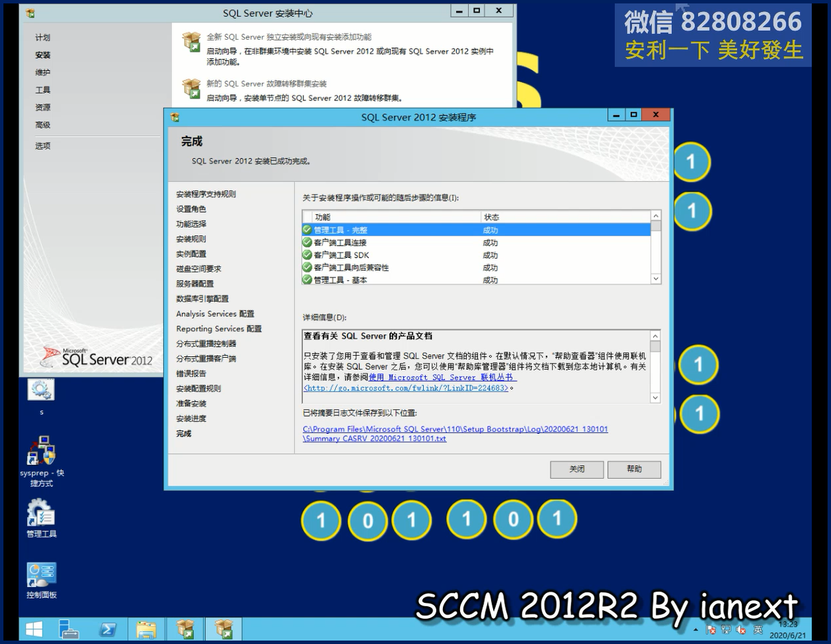Open File Explorer from the taskbar
Viewport: 831px width, 644px height.
(x=146, y=629)
